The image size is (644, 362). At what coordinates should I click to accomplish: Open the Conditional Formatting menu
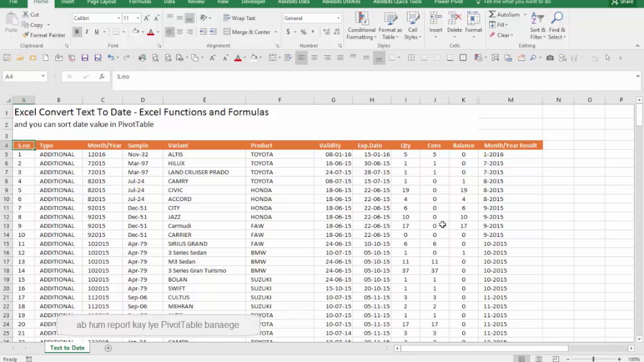pos(361,26)
